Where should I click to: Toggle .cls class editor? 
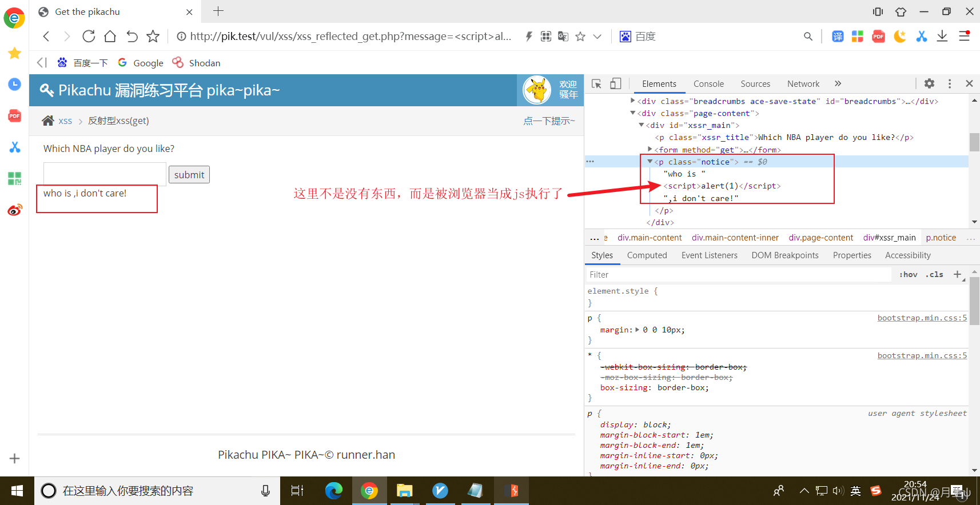pyautogui.click(x=934, y=275)
